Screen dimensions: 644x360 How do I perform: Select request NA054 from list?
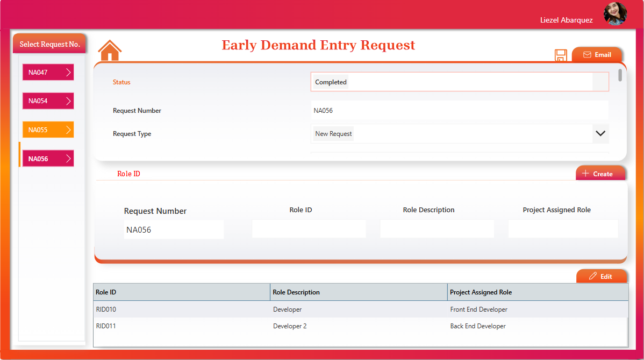48,101
